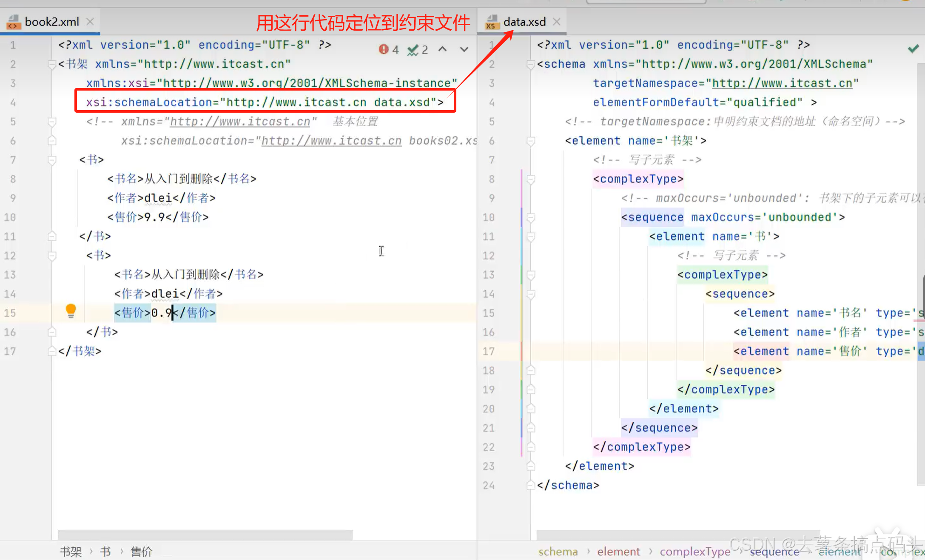Viewport: 925px width, 560px height.
Task: Click line number 4 in book2.xml gutter
Action: 13,102
